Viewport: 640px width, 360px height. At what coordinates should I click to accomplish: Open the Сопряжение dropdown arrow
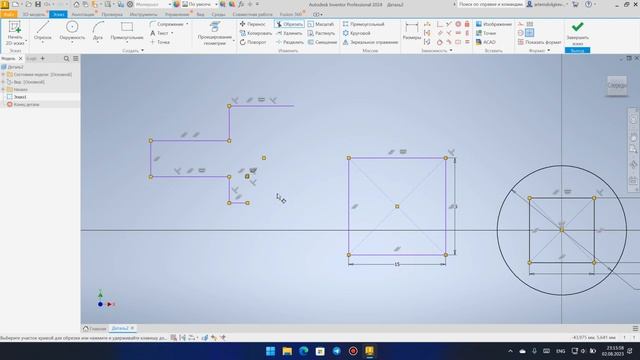pyautogui.click(x=187, y=24)
